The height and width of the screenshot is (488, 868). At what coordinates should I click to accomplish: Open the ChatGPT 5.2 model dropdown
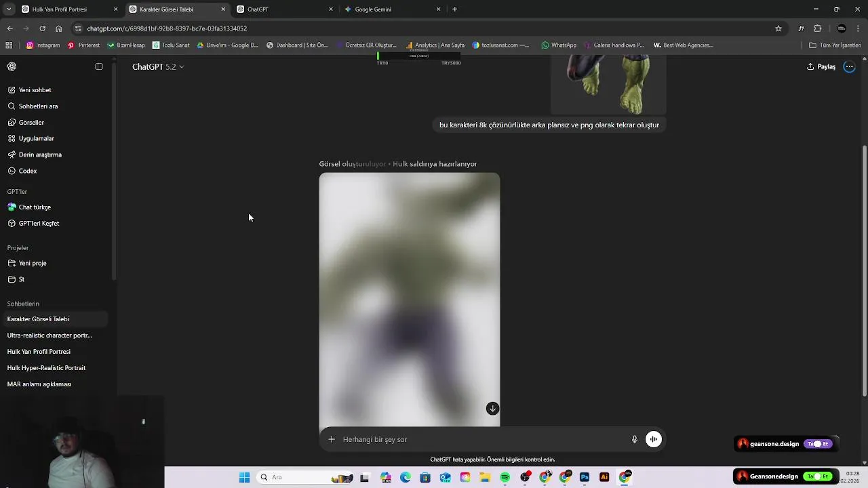158,66
